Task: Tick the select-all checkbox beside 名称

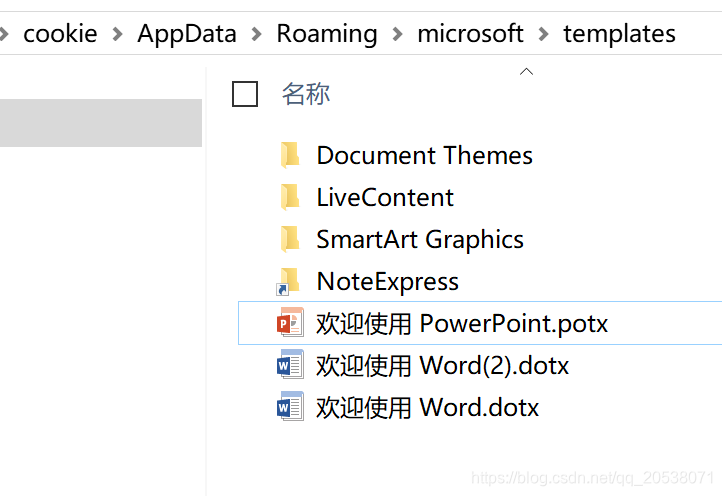Action: pos(245,94)
